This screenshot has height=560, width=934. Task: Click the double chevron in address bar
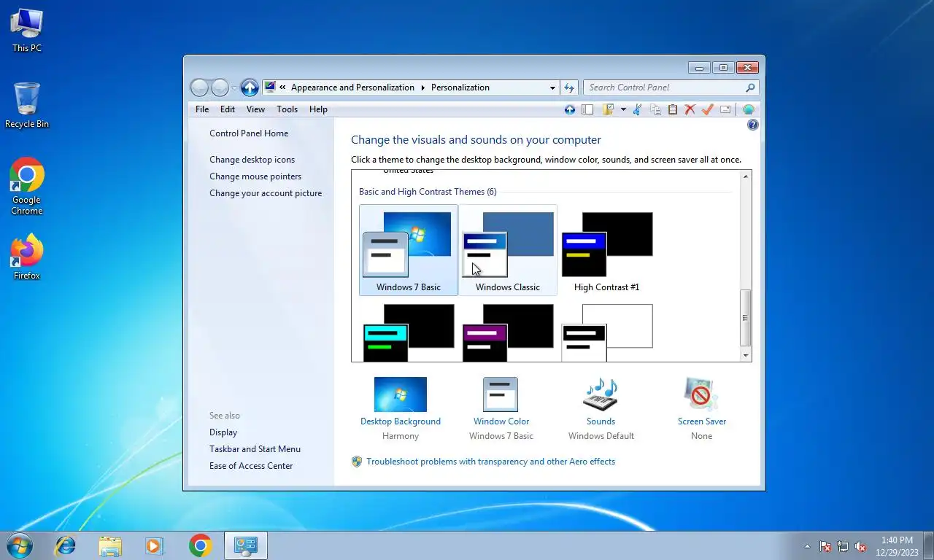[x=282, y=87]
